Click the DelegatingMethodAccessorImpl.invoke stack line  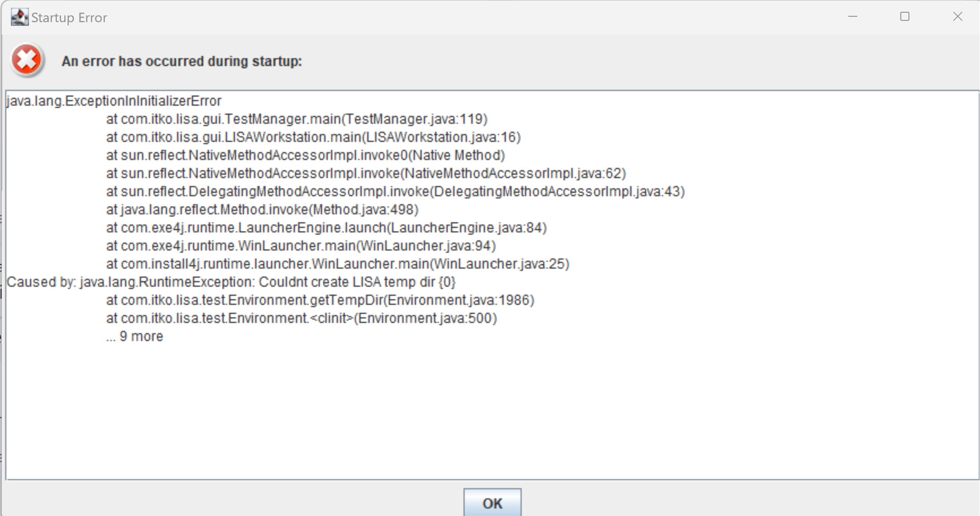(x=395, y=191)
